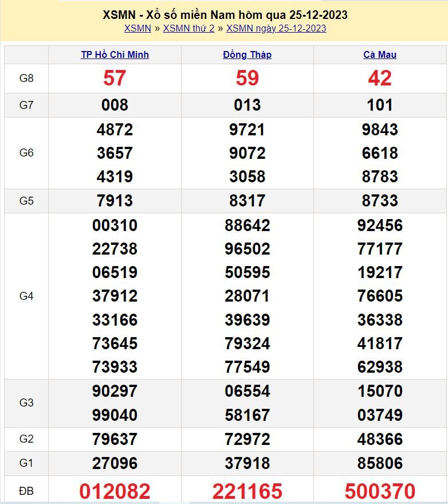Select the G6 number 4872

[x=115, y=130]
